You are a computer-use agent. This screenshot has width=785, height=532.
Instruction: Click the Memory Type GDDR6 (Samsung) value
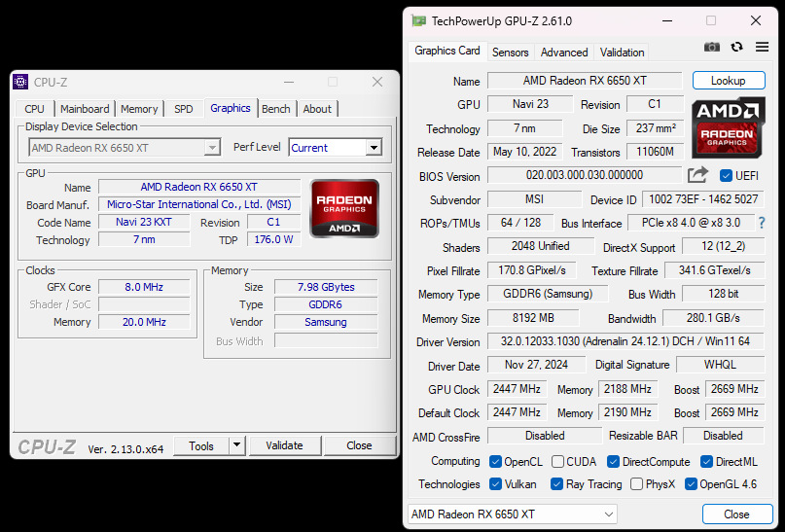tap(548, 294)
